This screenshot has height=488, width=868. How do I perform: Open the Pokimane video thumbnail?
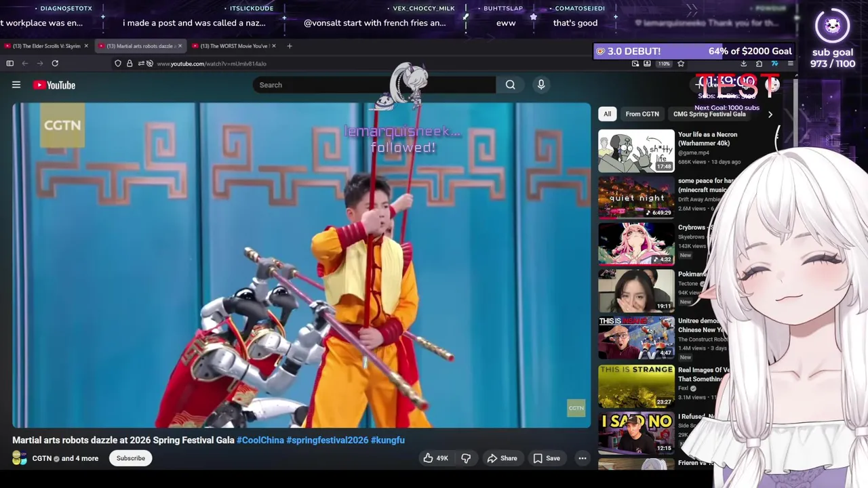coord(636,290)
